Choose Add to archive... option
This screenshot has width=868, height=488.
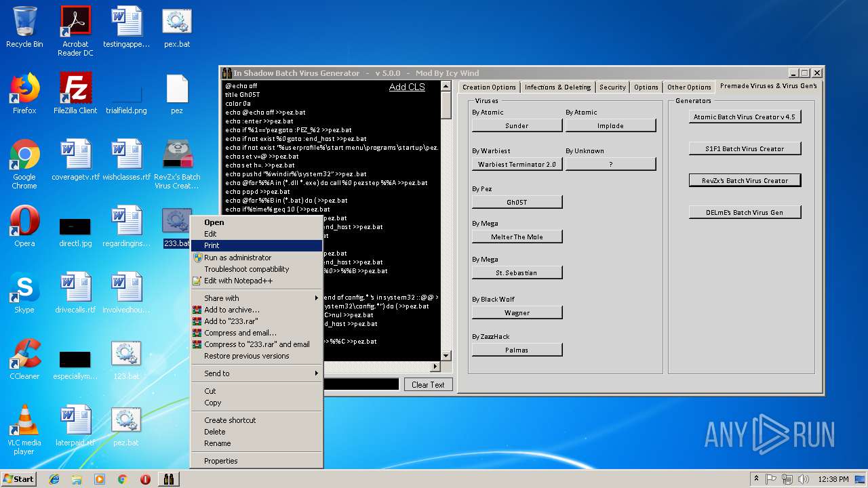pyautogui.click(x=256, y=310)
